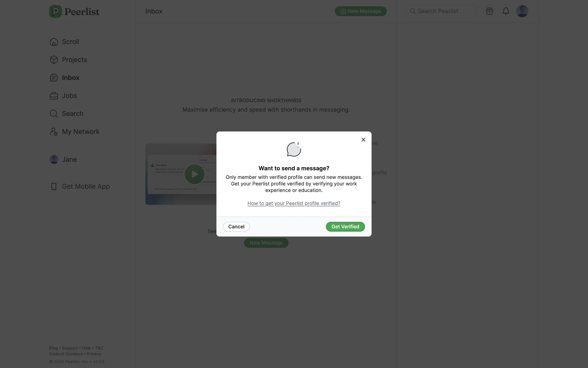
Task: Play the shorthands intro video
Action: click(194, 174)
